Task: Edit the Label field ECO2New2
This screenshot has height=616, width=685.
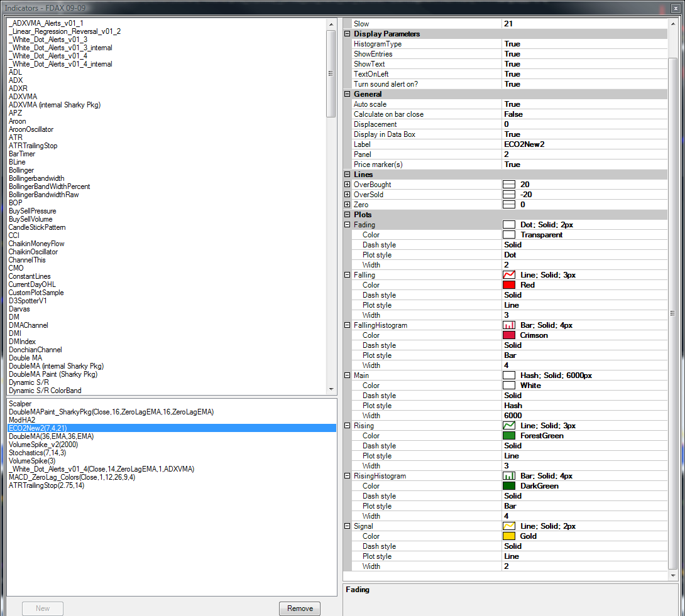Action: coord(584,144)
